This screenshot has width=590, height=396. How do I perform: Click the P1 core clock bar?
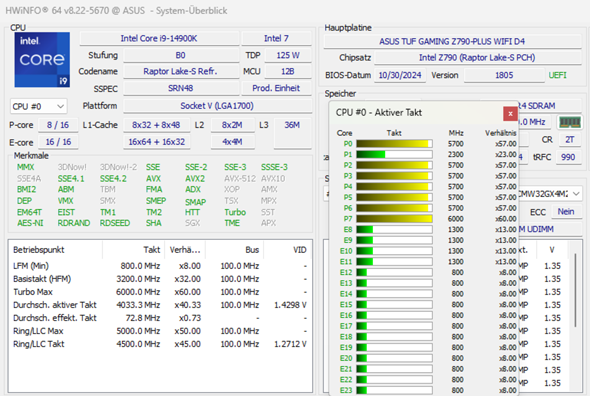(394, 154)
